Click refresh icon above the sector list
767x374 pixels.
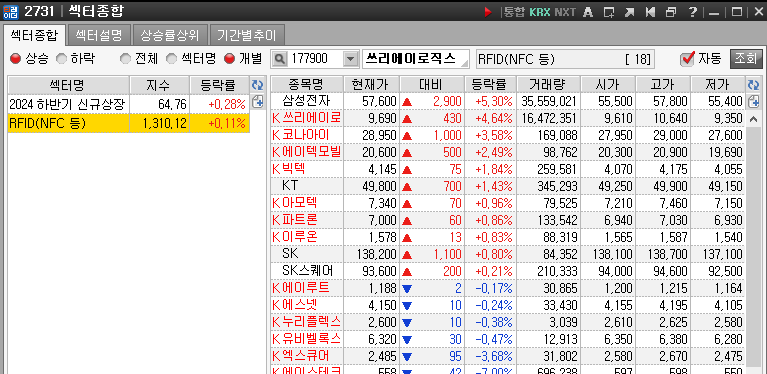click(x=257, y=85)
